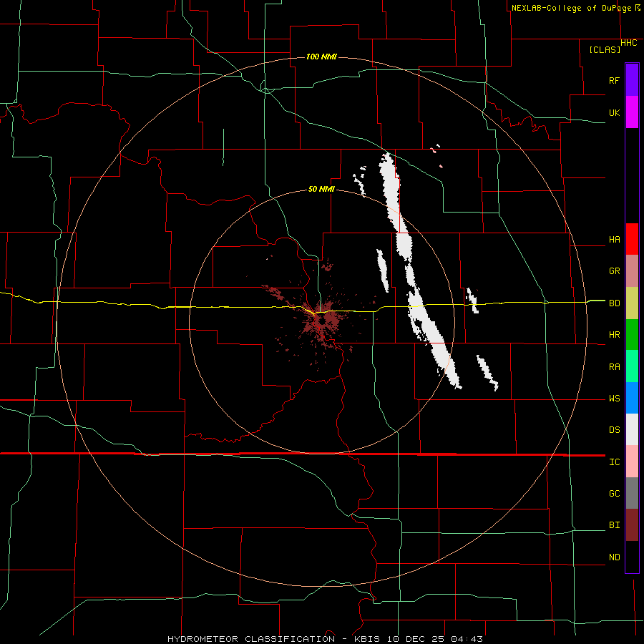
Task: Click the 50 NMI range ring label
Action: pos(321,189)
